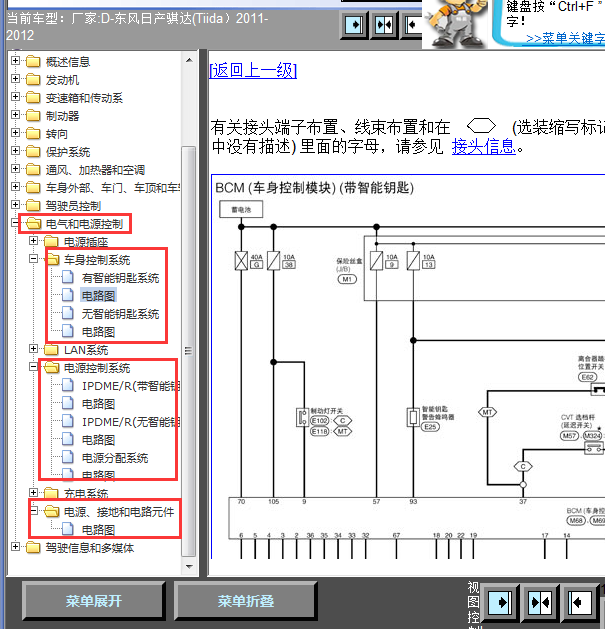
Task: Click the mechanic mascot image
Action: pyautogui.click(x=457, y=23)
